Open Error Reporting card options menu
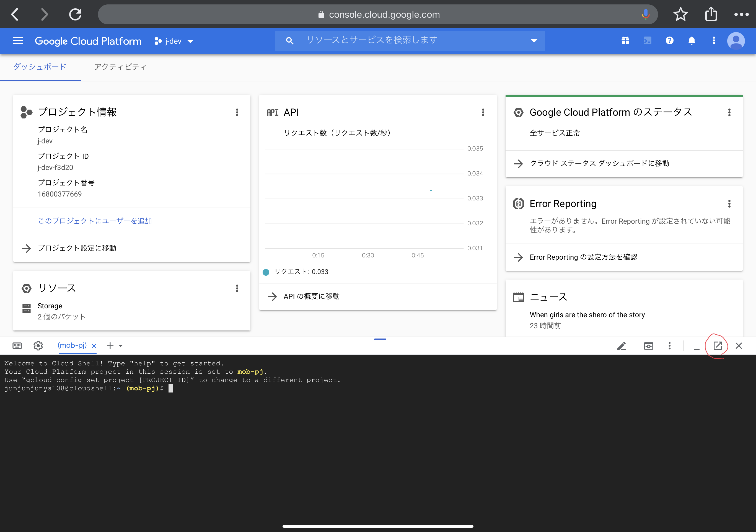The width and height of the screenshot is (756, 532). pos(729,203)
